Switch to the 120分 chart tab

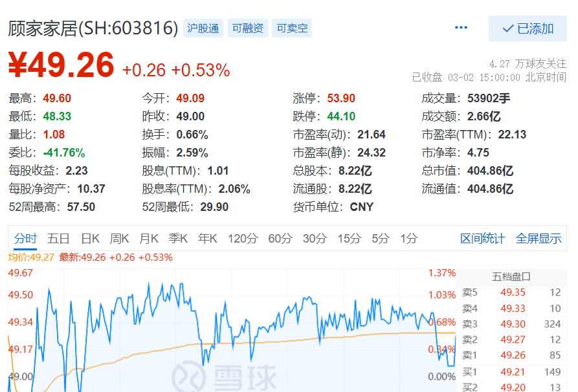coord(242,239)
